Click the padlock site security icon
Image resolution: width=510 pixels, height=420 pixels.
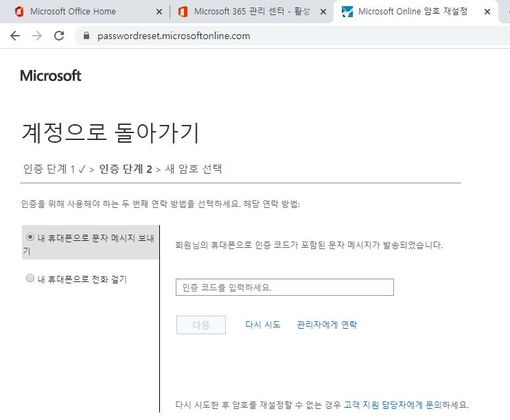(86, 36)
